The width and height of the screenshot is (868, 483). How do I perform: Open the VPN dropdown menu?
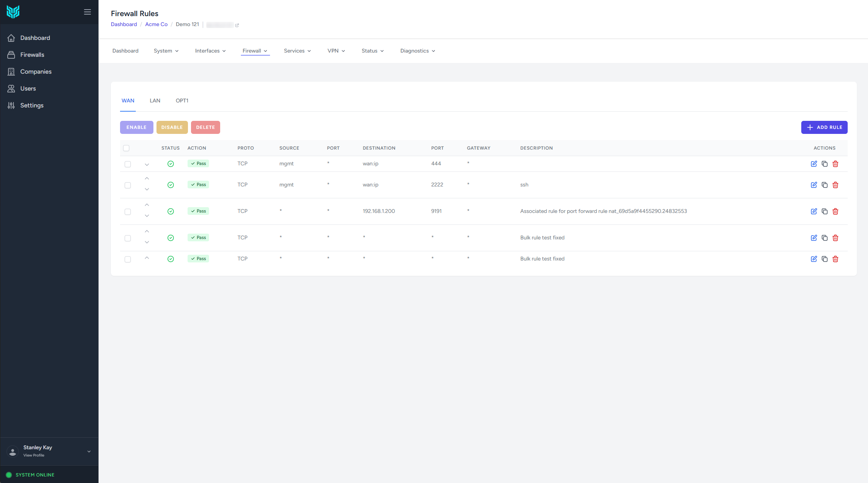click(336, 51)
